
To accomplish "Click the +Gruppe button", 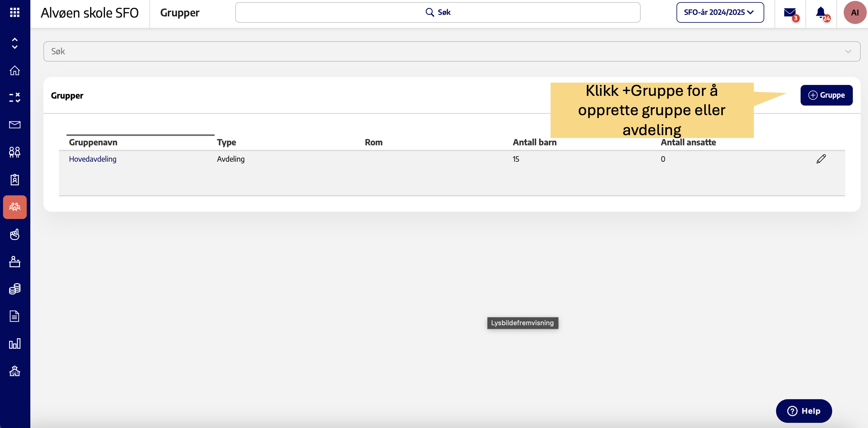I will (826, 95).
